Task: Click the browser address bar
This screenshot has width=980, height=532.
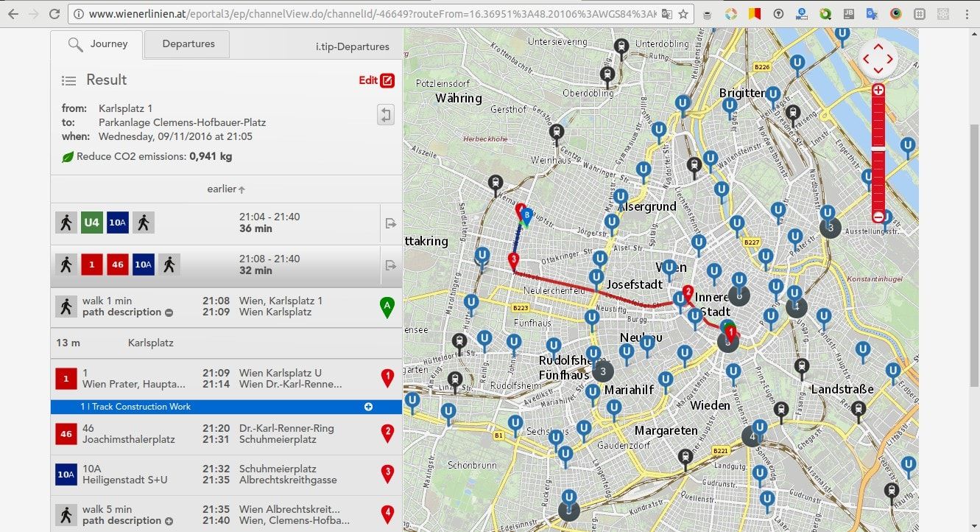Action: [368, 14]
